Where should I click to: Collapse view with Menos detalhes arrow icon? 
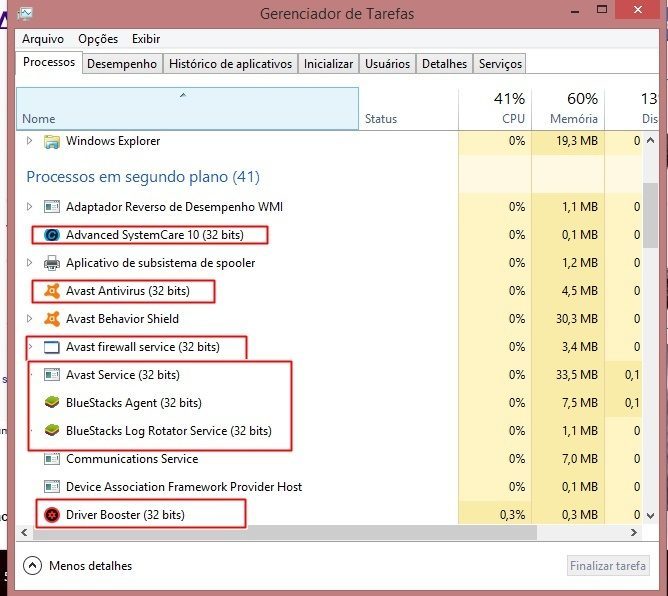(x=32, y=566)
